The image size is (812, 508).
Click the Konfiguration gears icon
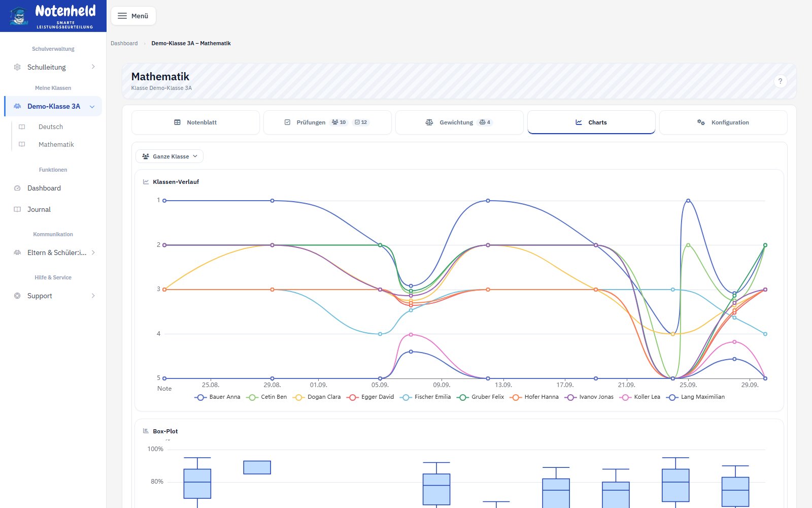[701, 122]
